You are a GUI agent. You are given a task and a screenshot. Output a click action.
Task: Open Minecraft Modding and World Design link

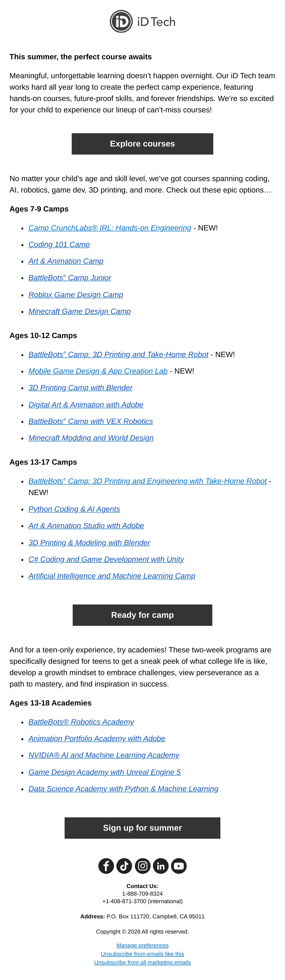point(91,438)
